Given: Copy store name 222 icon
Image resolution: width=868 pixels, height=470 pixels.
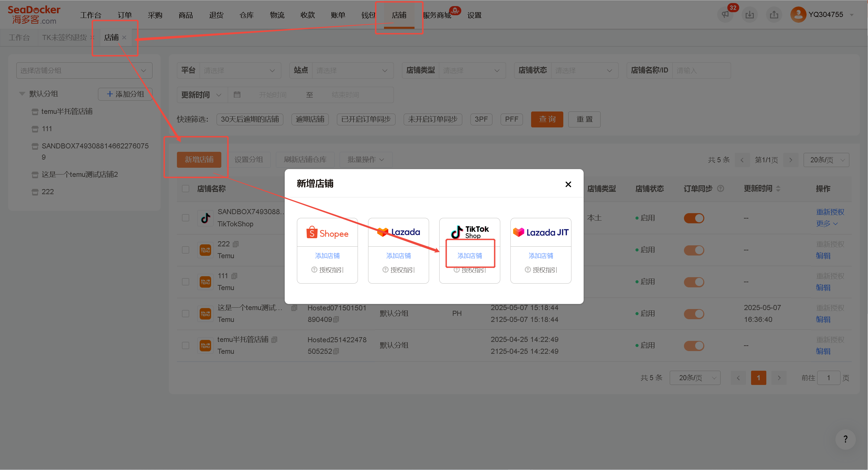Looking at the screenshot, I should pos(236,244).
